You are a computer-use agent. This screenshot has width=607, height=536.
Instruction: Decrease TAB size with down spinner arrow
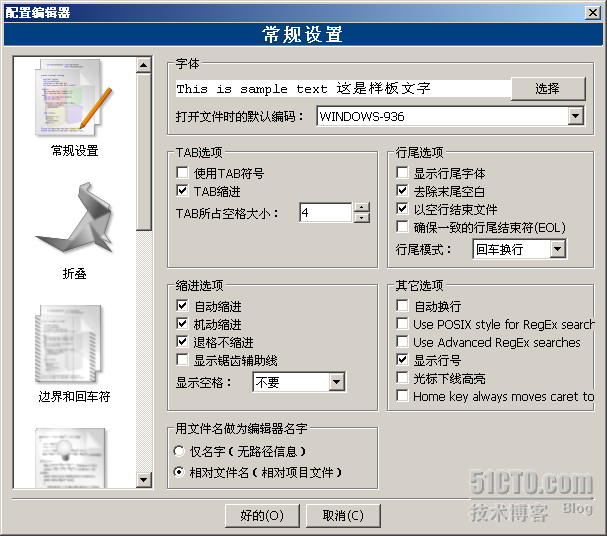click(x=362, y=217)
